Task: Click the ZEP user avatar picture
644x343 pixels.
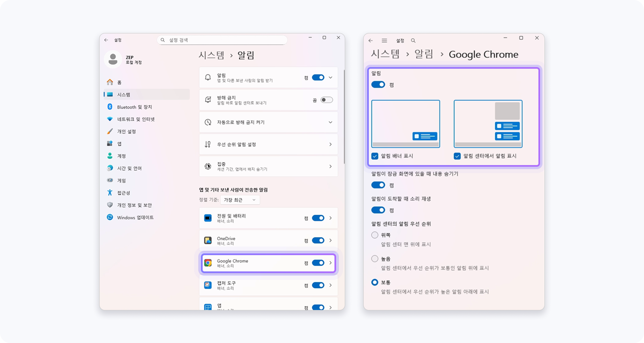Action: 113,59
